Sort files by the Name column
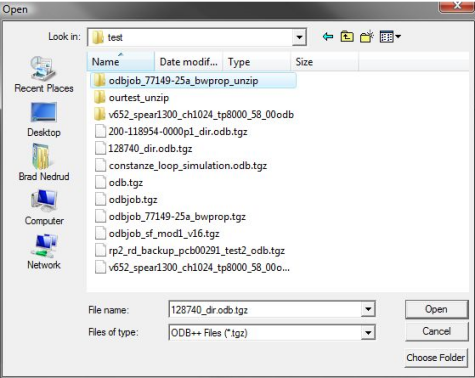 coord(121,62)
